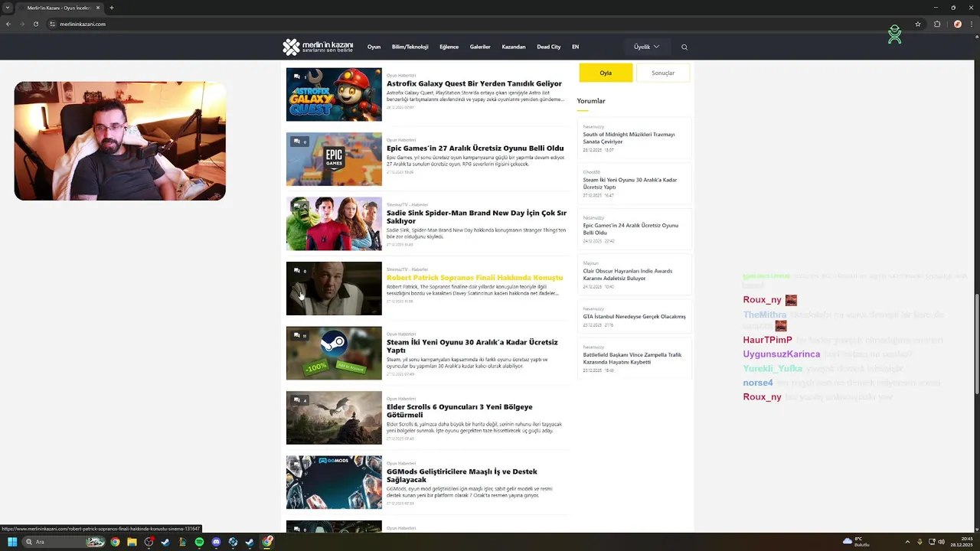Open Elder Scrolls 6 article headline
Viewport: 980px width, 551px height.
point(459,411)
